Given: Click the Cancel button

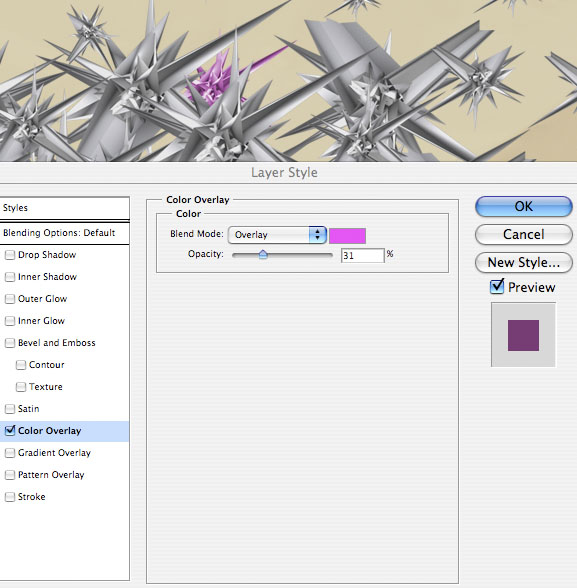Looking at the screenshot, I should pyautogui.click(x=523, y=234).
